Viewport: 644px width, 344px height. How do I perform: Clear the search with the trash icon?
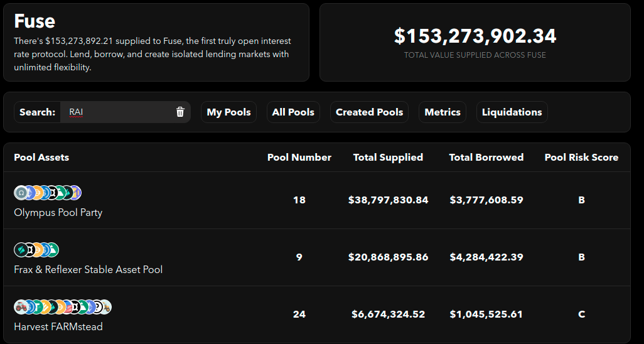180,112
